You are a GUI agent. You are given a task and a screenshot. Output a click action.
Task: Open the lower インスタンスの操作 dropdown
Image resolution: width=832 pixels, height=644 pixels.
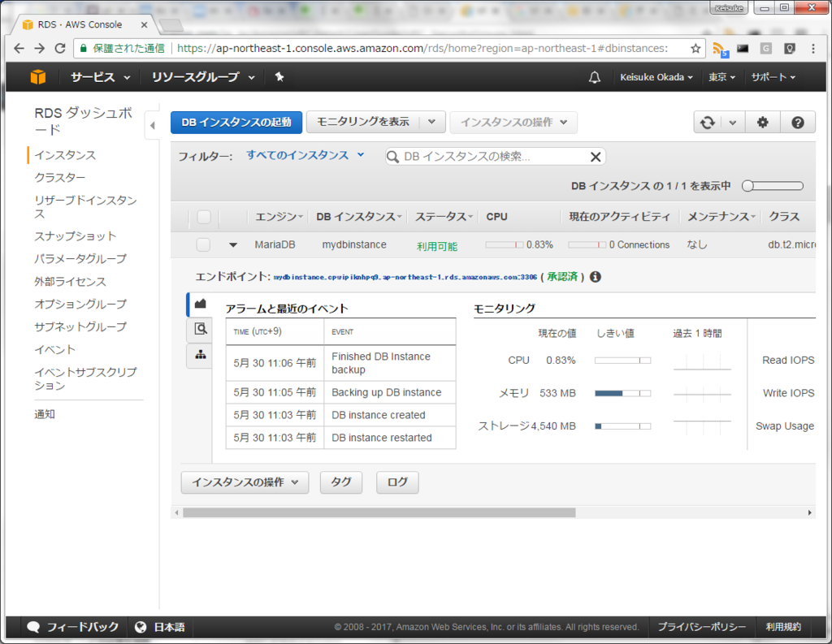coord(245,482)
